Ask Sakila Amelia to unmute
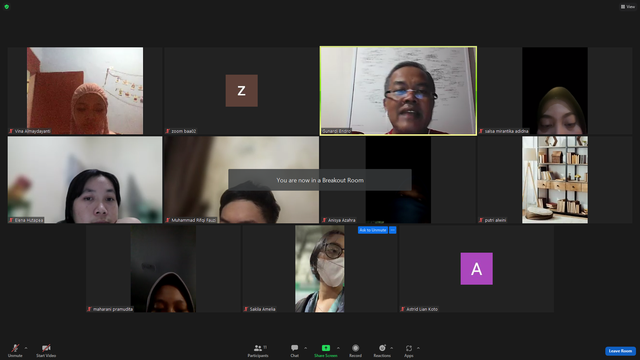The image size is (640, 360). click(373, 230)
